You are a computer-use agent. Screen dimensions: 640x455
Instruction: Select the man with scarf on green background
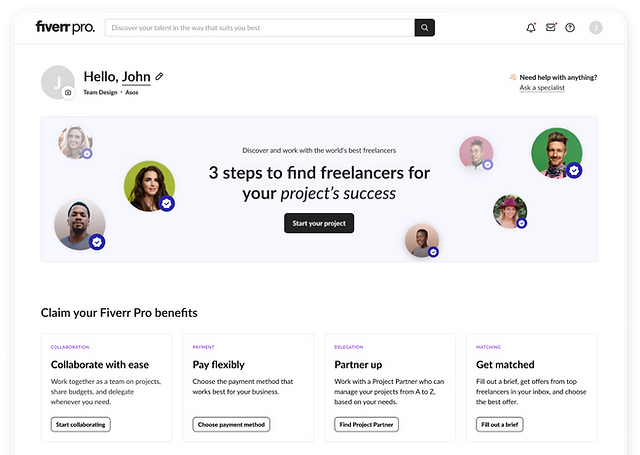557,153
